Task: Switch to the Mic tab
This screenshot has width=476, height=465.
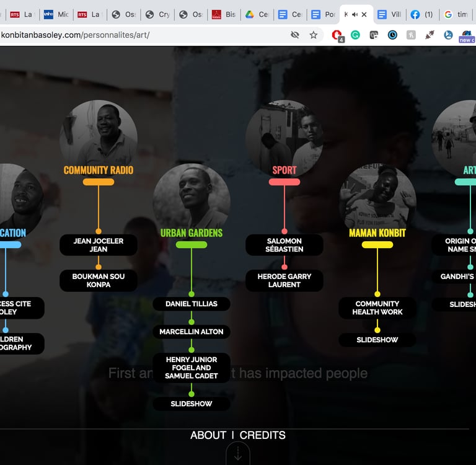Action: pyautogui.click(x=56, y=14)
